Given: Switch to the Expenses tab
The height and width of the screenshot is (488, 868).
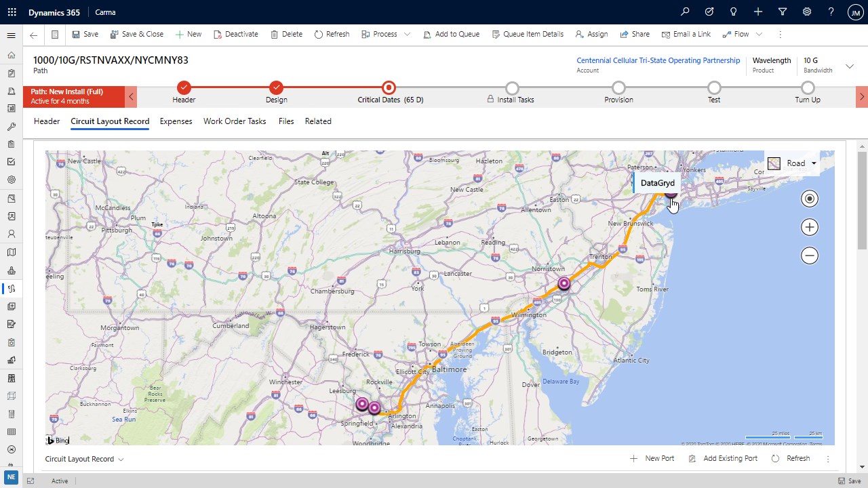Looking at the screenshot, I should 176,121.
